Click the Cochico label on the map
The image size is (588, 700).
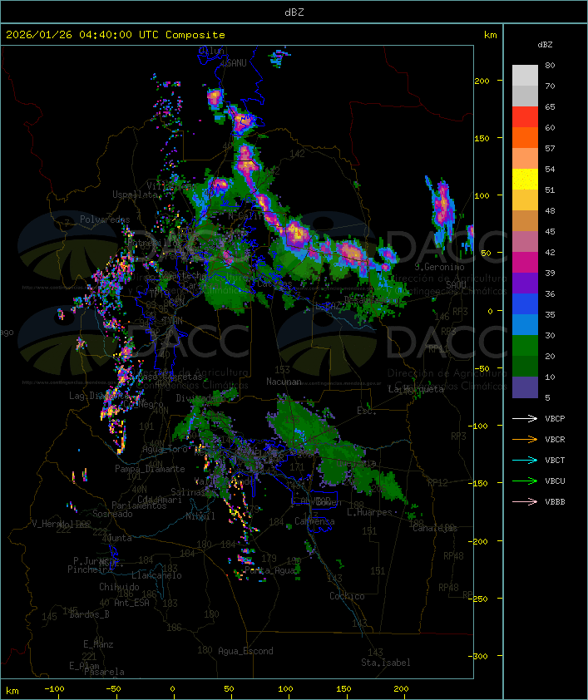click(347, 596)
